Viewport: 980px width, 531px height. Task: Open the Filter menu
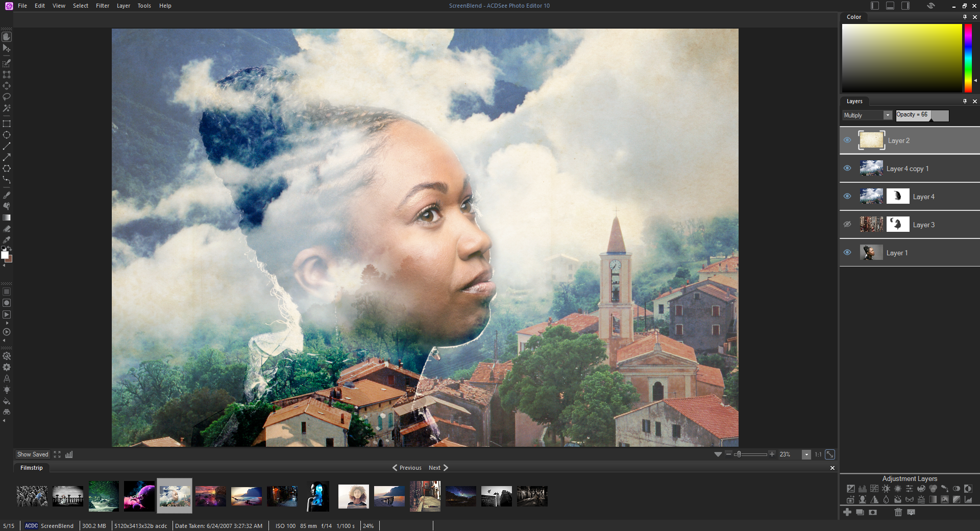pyautogui.click(x=103, y=6)
